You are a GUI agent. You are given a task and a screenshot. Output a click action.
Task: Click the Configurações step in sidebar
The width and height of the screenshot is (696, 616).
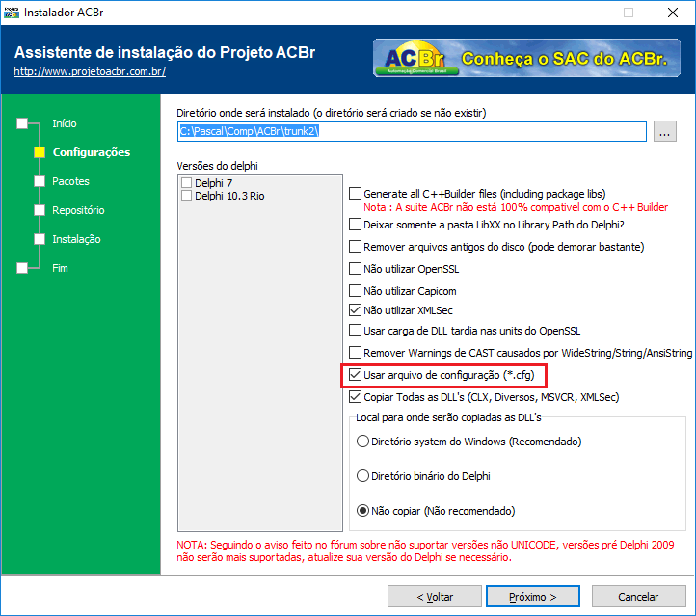tap(92, 152)
